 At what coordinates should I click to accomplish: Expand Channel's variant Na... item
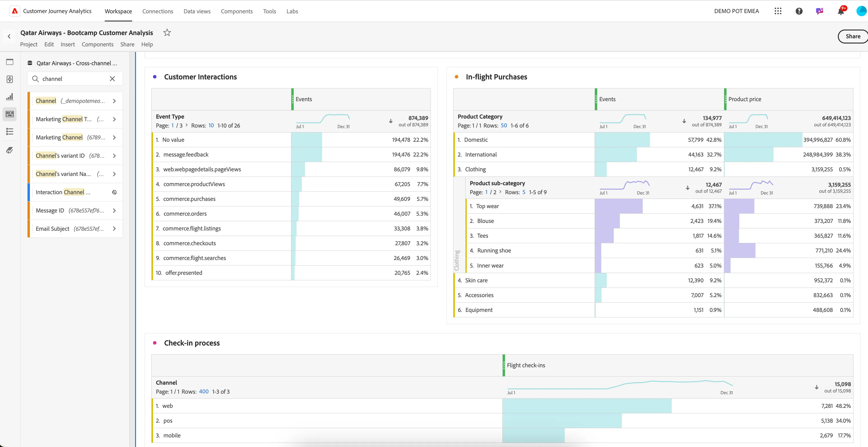(114, 174)
